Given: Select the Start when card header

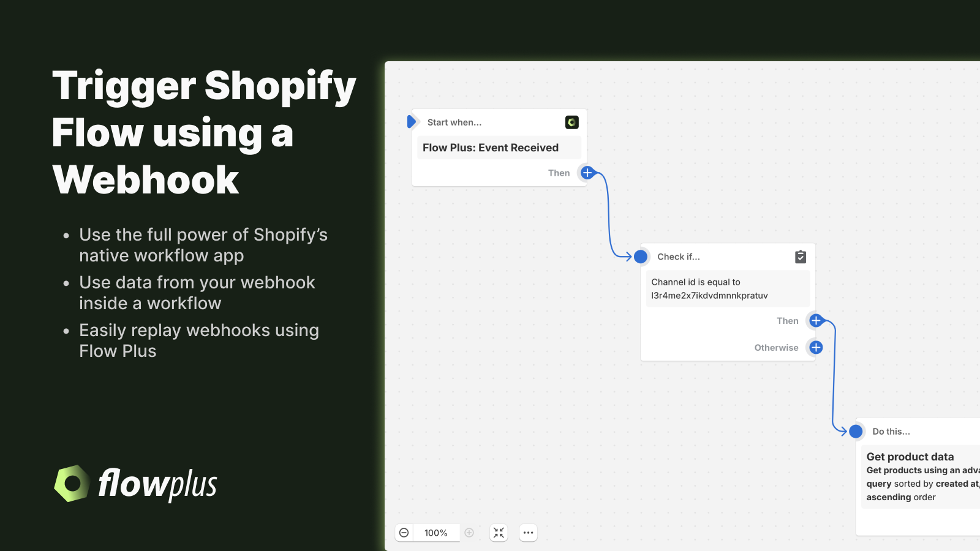Looking at the screenshot, I should [x=454, y=122].
